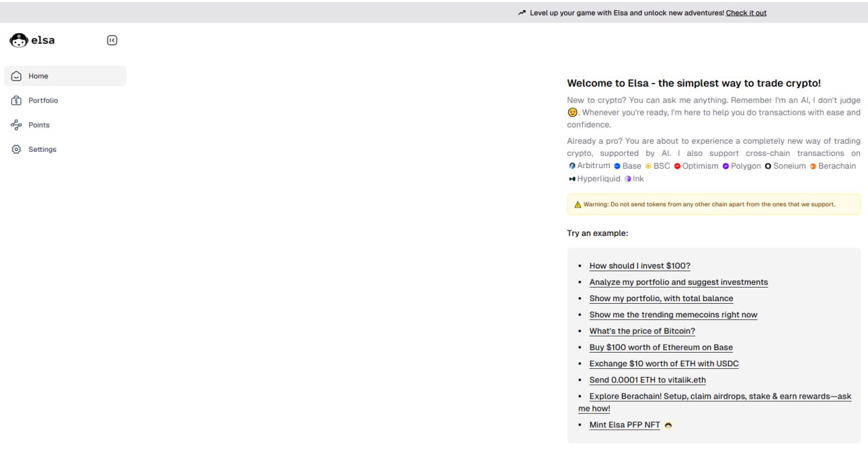Click the Soneium chain icon

(768, 166)
